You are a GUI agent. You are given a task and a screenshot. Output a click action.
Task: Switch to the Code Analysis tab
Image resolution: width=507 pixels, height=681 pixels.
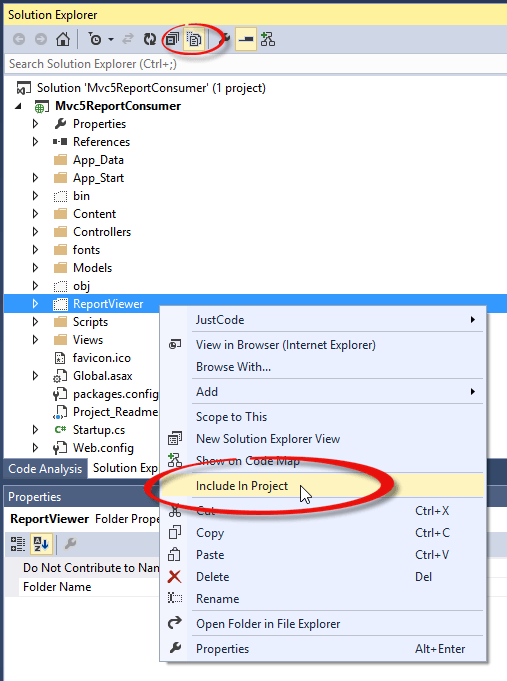(x=45, y=469)
